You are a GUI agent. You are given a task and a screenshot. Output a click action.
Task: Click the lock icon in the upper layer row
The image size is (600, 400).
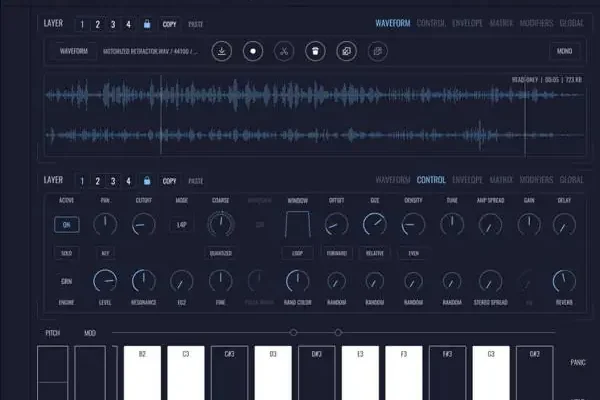point(147,23)
